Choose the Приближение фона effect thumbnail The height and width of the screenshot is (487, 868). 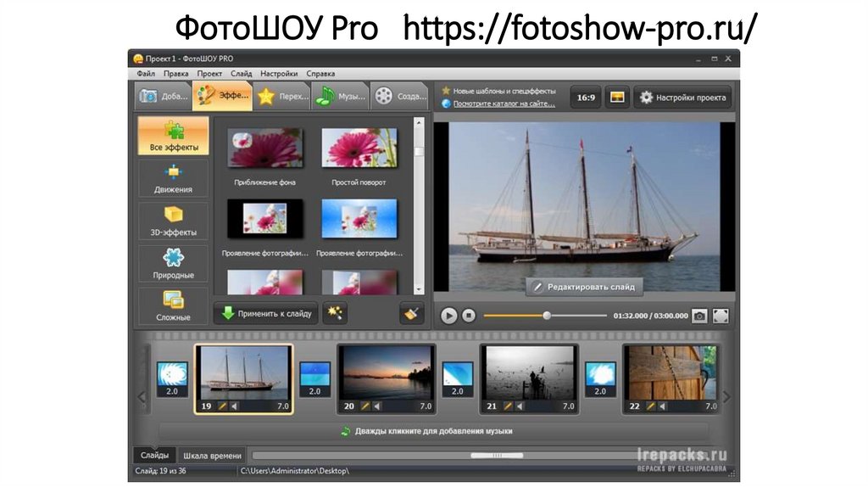[265, 148]
